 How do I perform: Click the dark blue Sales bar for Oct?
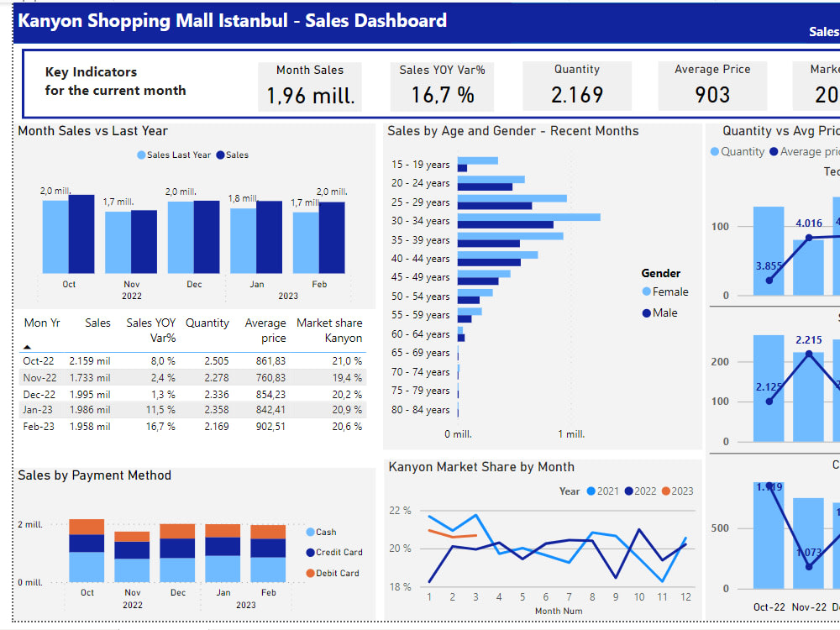click(81, 234)
